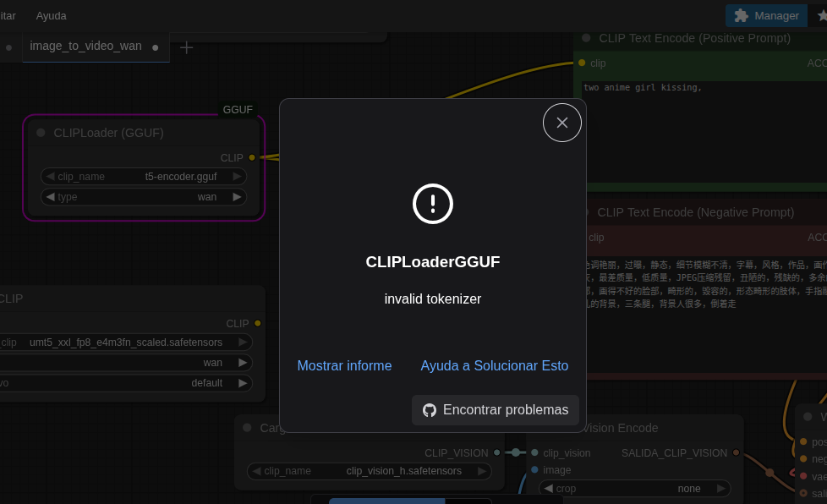Click previous arrow on crop none

(549, 489)
